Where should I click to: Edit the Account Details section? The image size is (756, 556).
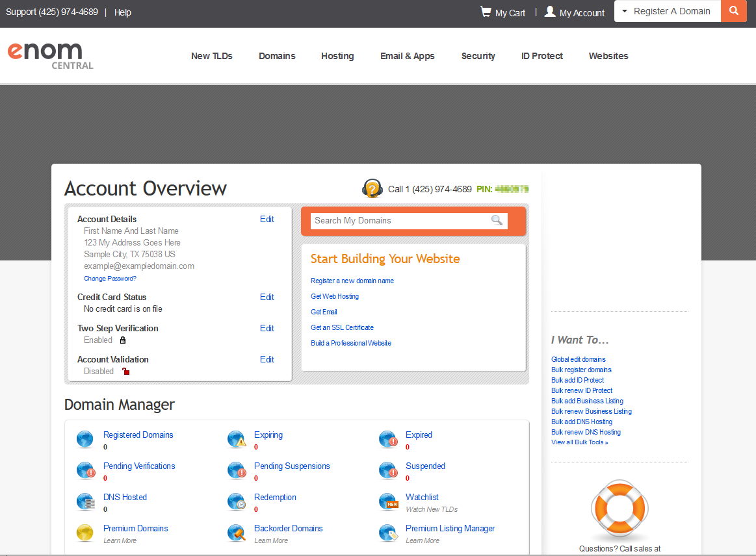pos(267,220)
